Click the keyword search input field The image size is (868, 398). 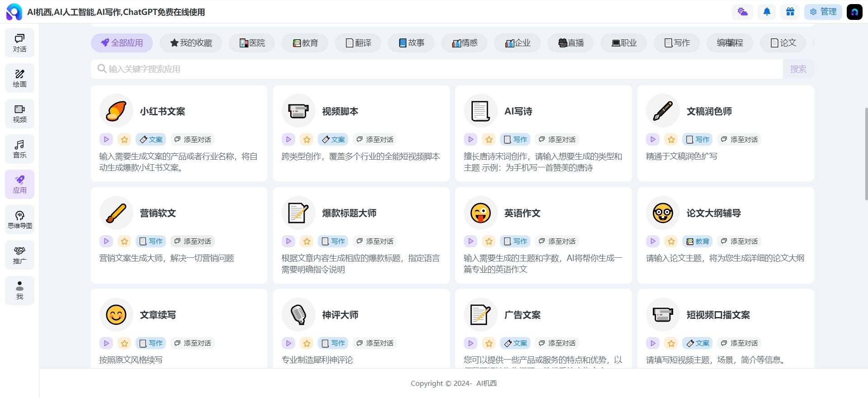click(437, 69)
